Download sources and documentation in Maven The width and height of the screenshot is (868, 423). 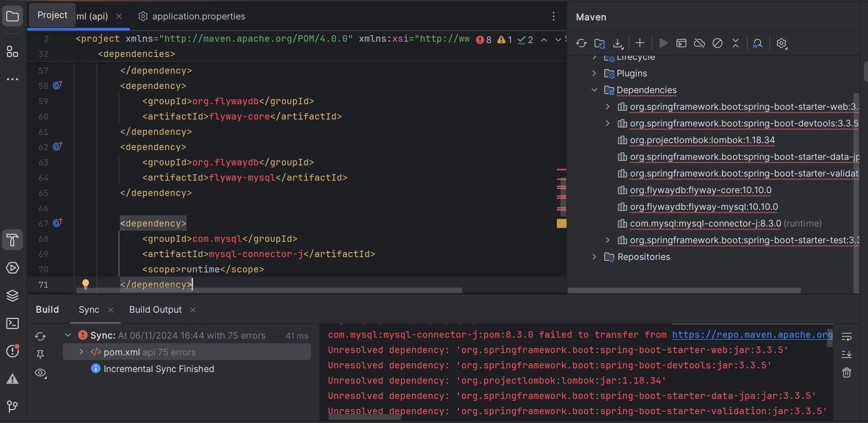pos(618,43)
